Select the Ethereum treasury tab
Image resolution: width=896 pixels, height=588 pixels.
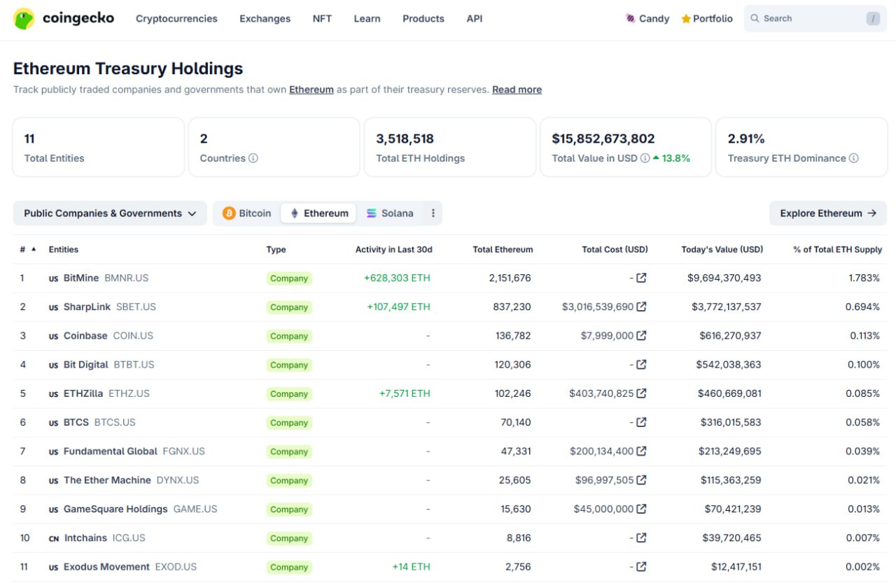(318, 213)
